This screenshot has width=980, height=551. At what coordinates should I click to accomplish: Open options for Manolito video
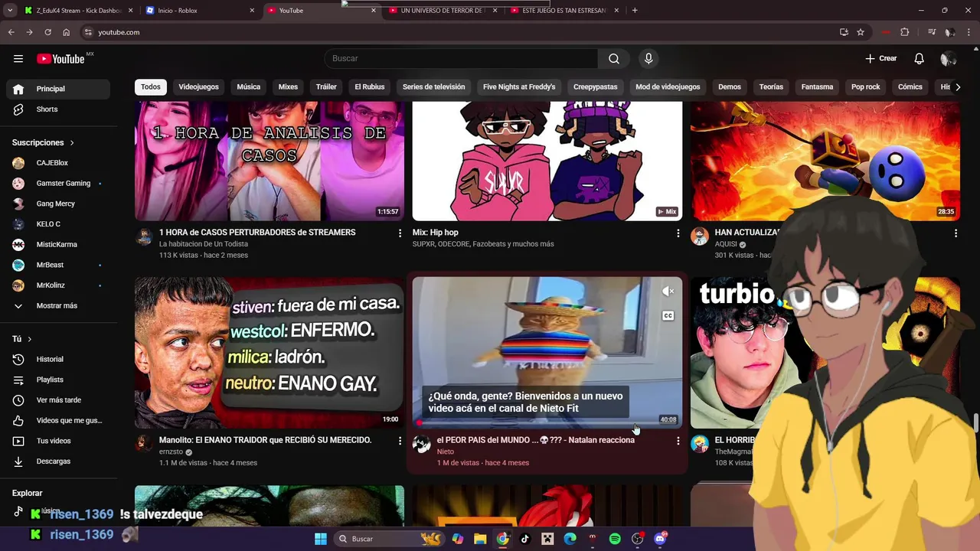click(x=400, y=441)
